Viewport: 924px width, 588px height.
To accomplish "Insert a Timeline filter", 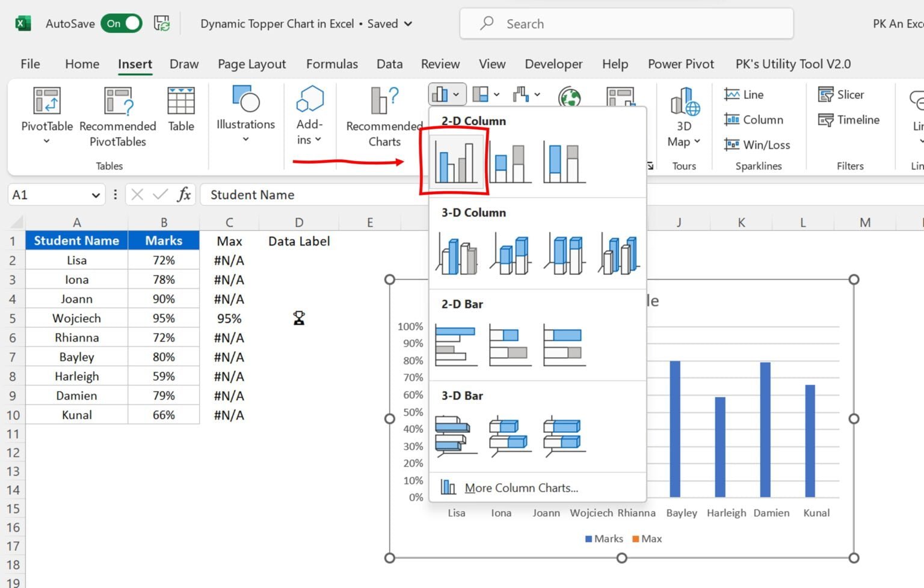I will (848, 120).
